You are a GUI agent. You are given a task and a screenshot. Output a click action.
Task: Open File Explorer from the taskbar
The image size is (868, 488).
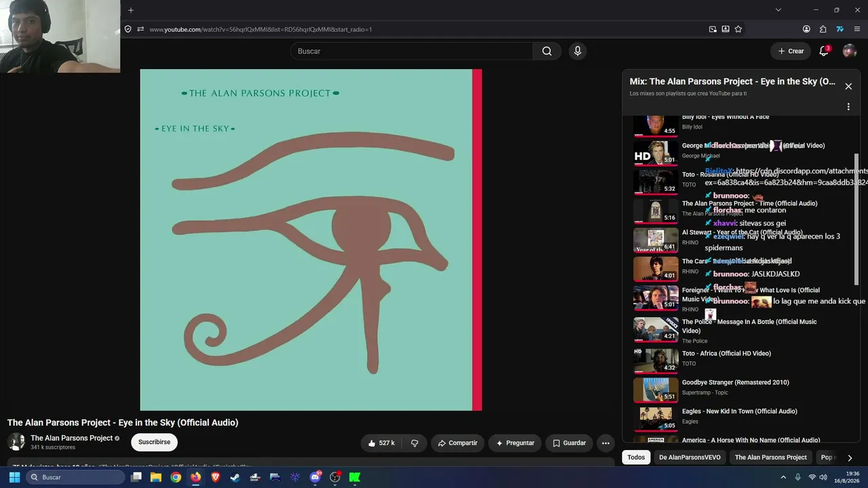(x=156, y=477)
